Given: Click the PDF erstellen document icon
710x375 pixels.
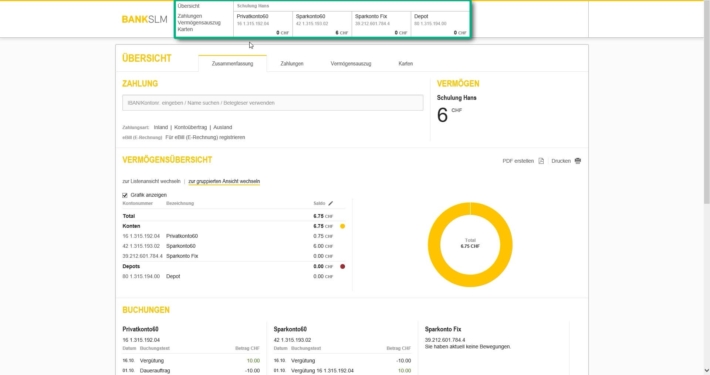Looking at the screenshot, I should tap(541, 161).
